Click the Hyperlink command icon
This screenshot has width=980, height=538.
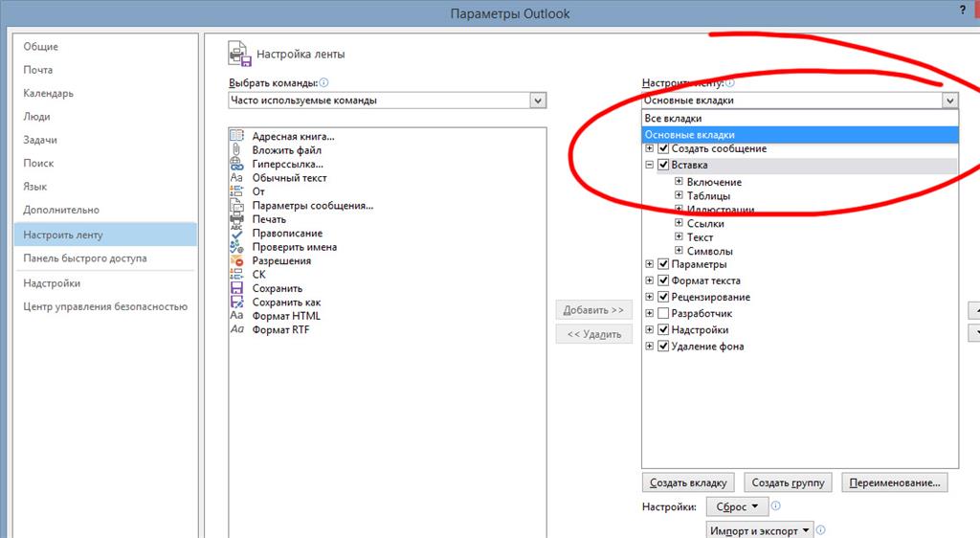pos(237,164)
